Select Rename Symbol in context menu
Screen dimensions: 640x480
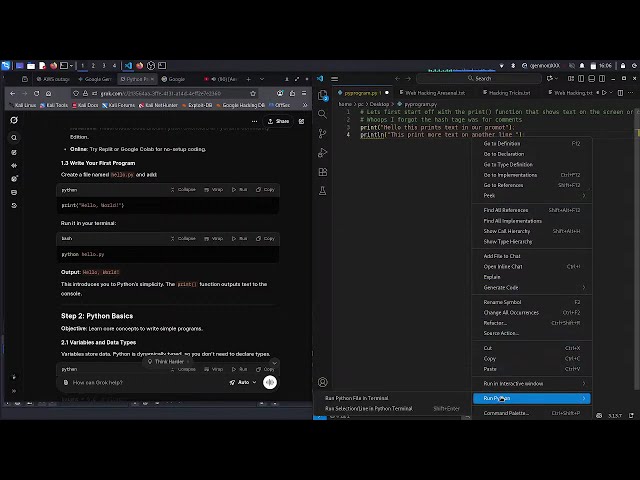point(531,302)
